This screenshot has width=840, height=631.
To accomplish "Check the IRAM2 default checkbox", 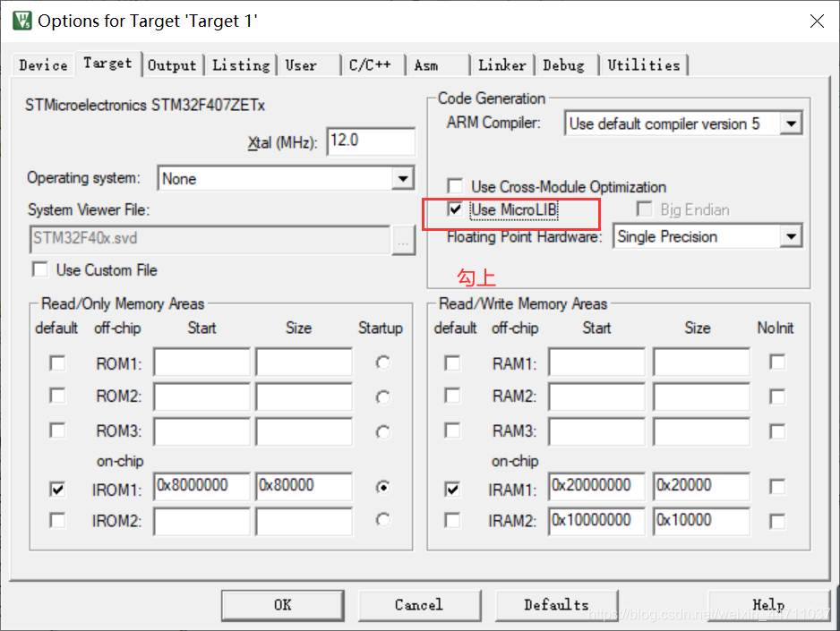I will (x=452, y=520).
